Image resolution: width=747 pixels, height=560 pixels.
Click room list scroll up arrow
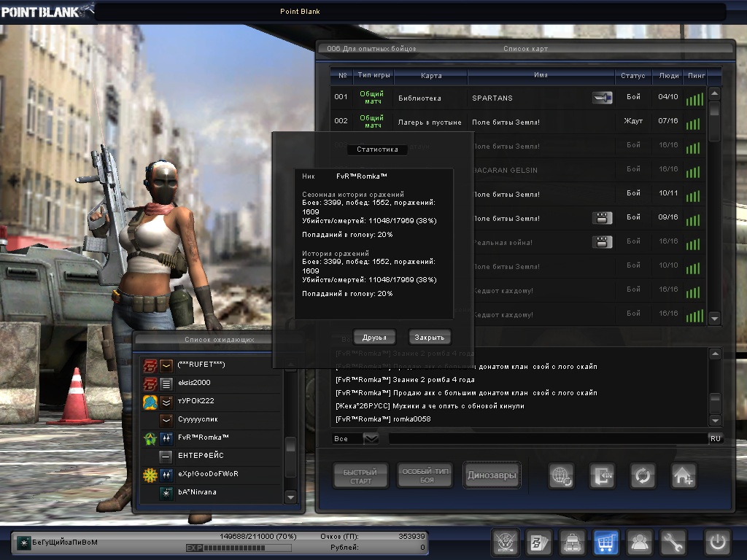pos(714,93)
